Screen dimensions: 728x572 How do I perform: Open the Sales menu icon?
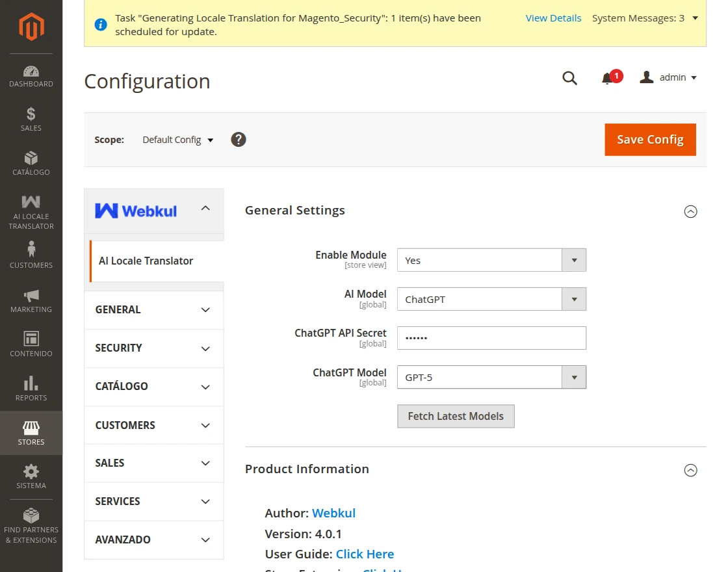pos(31,120)
